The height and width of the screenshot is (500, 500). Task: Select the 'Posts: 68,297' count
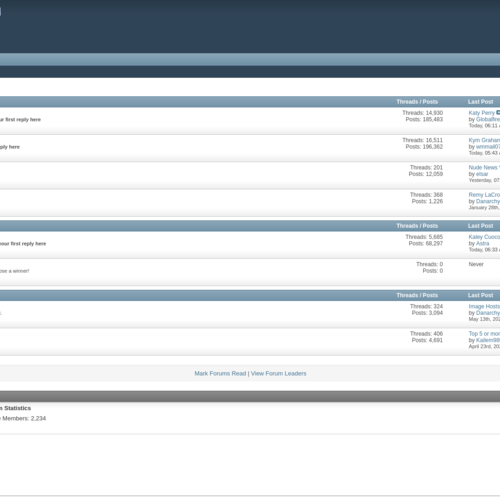point(426,243)
